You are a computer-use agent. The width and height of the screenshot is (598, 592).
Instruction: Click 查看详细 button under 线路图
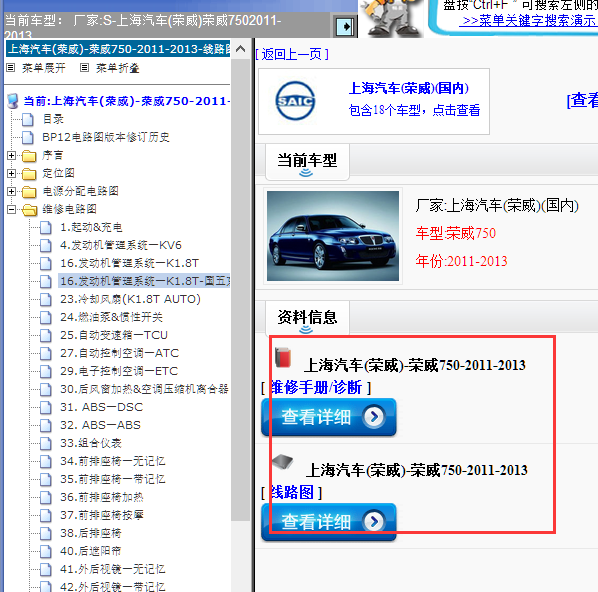pos(329,522)
